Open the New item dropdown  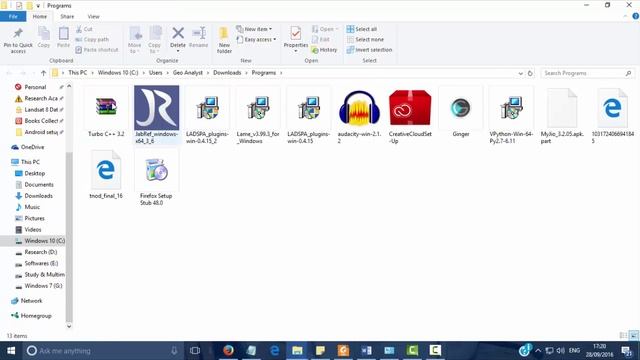[254, 29]
